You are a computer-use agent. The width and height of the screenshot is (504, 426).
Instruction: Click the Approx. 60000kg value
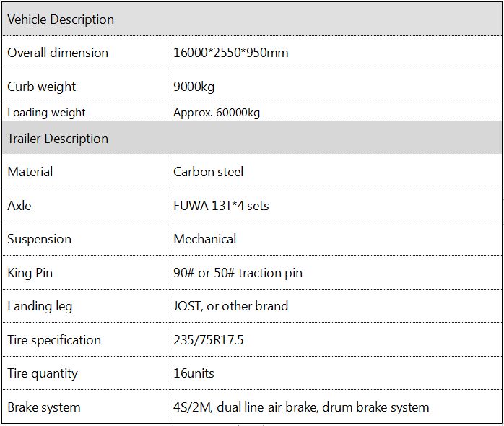coord(217,113)
